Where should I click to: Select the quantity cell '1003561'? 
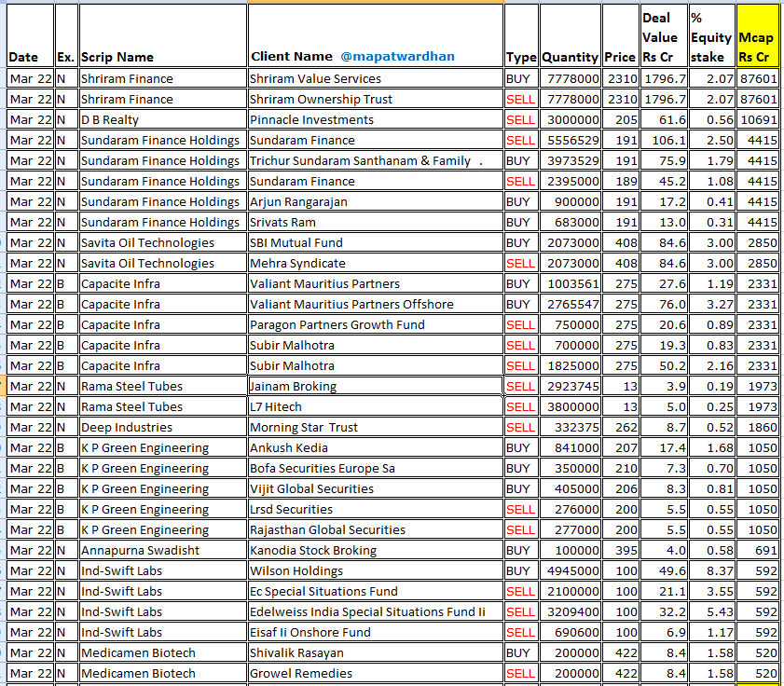click(x=571, y=283)
